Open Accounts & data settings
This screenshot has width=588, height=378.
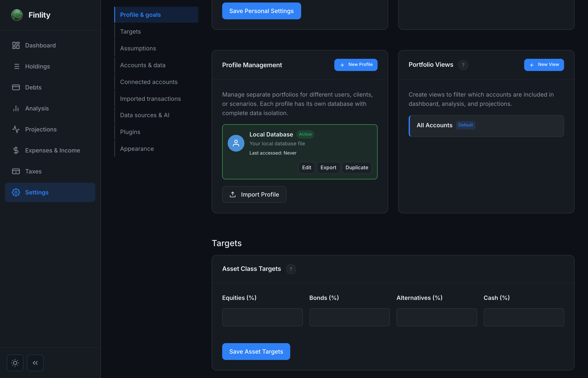pyautogui.click(x=156, y=65)
